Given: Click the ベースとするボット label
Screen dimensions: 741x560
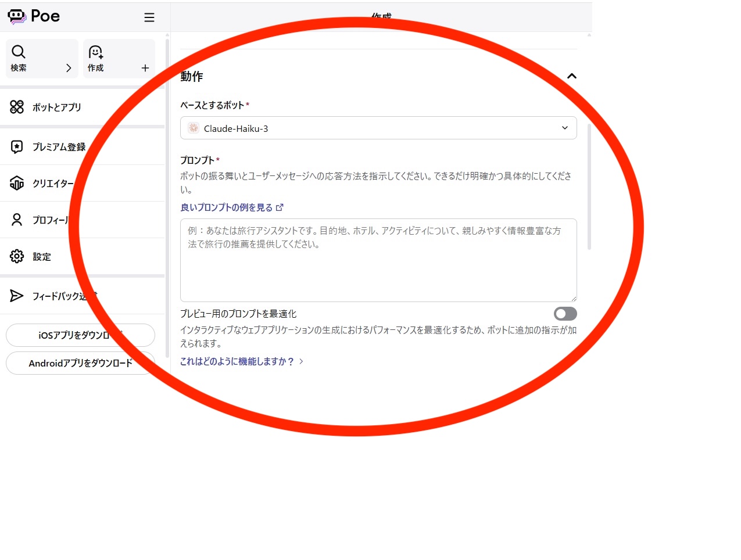Looking at the screenshot, I should point(212,105).
